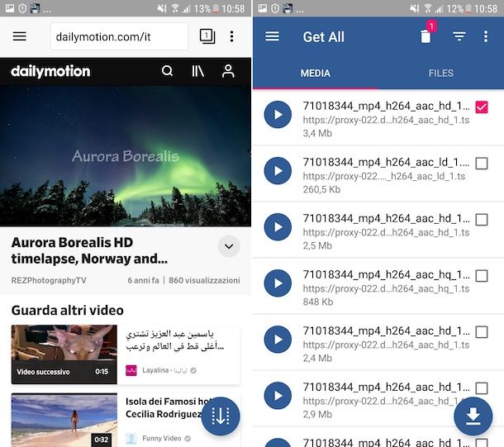The height and width of the screenshot is (447, 504).
Task: Open Dailymotion search
Action: click(167, 71)
